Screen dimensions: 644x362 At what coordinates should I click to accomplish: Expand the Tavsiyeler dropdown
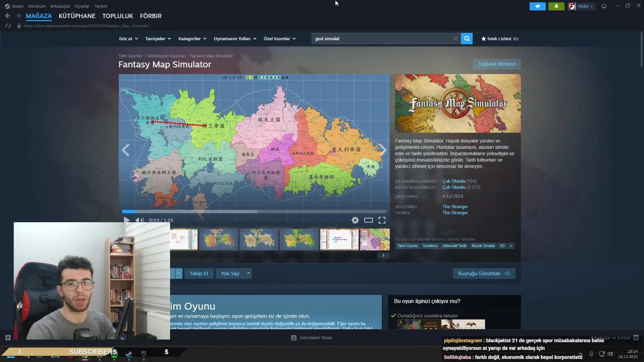point(158,39)
